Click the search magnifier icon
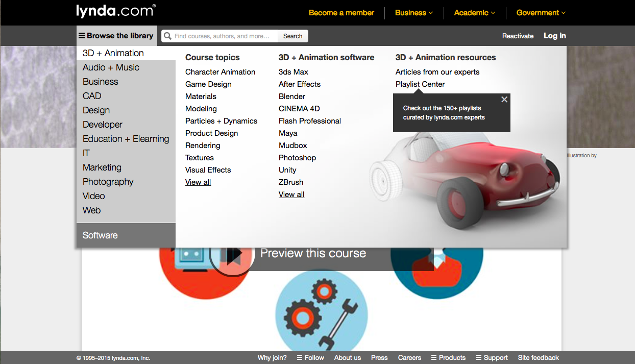Image resolution: width=635 pixels, height=364 pixels. click(x=167, y=36)
